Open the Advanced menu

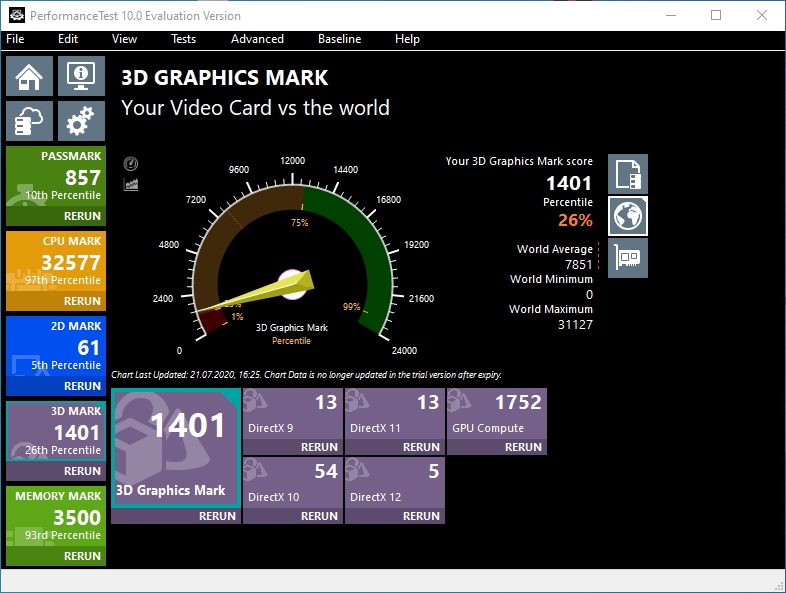coord(257,39)
